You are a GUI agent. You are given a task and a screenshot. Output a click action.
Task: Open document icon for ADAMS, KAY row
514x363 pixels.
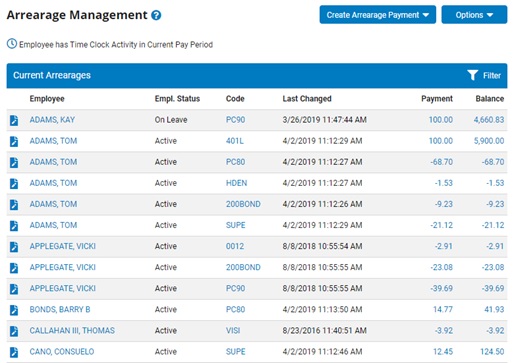tap(14, 120)
